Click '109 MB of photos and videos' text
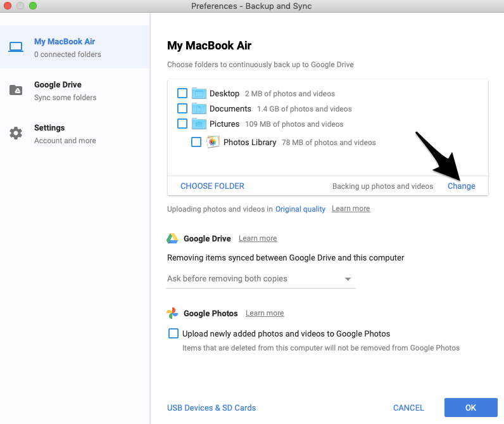The image size is (504, 424). 294,124
